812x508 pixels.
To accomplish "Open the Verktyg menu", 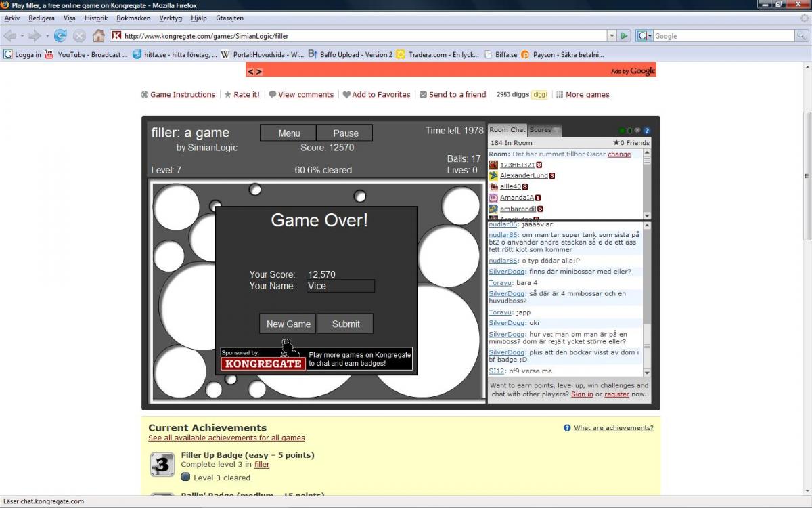I will pos(171,18).
